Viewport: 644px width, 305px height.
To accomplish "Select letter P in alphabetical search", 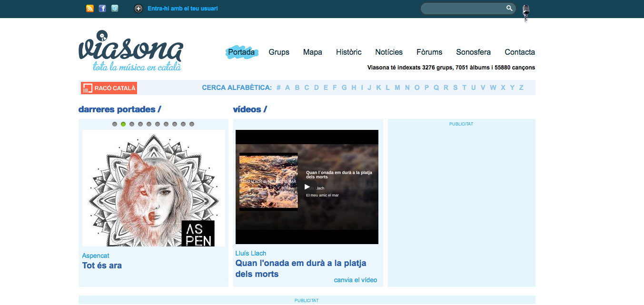I will pos(427,88).
